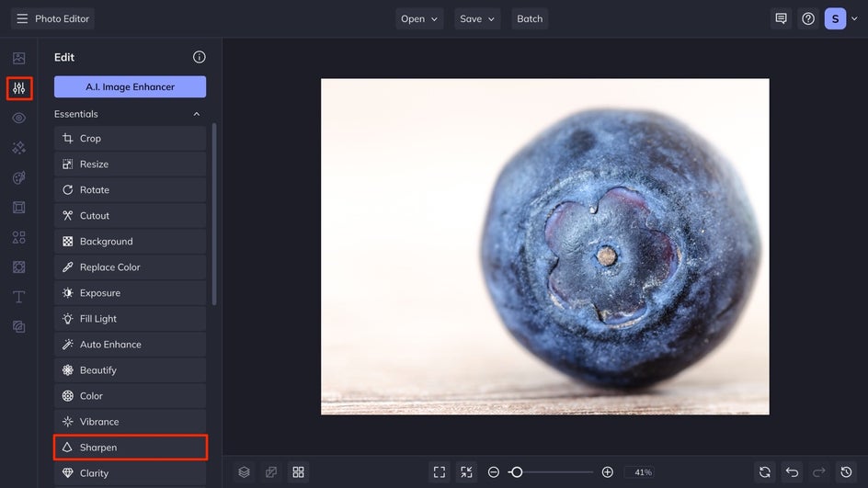Expand the Open dropdown menu
The width and height of the screenshot is (868, 488).
(419, 18)
